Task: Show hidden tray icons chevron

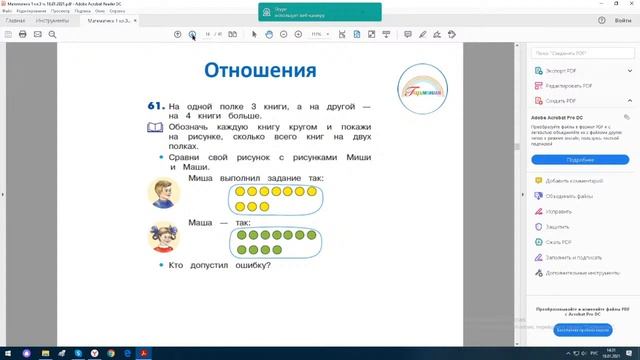Action: click(x=568, y=353)
